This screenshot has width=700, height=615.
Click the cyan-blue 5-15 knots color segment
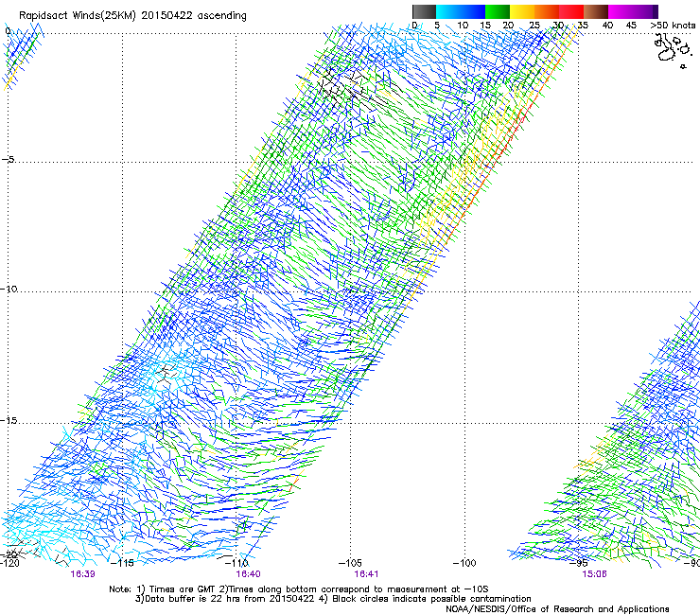click(x=461, y=11)
